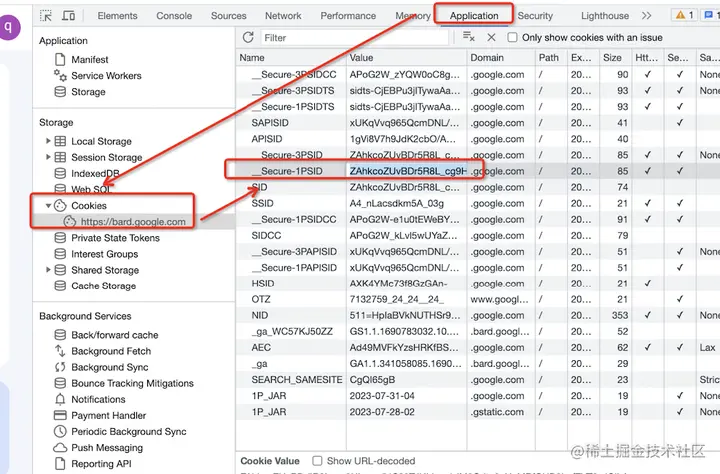The image size is (720, 474).
Task: Select the SIDCC cookie row
Action: tap(478, 235)
